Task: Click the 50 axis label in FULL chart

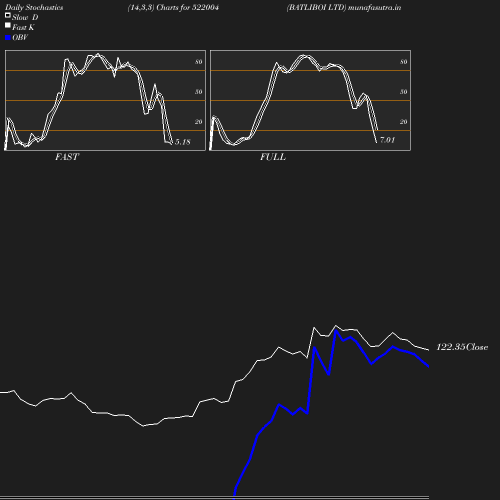Action: click(x=404, y=92)
